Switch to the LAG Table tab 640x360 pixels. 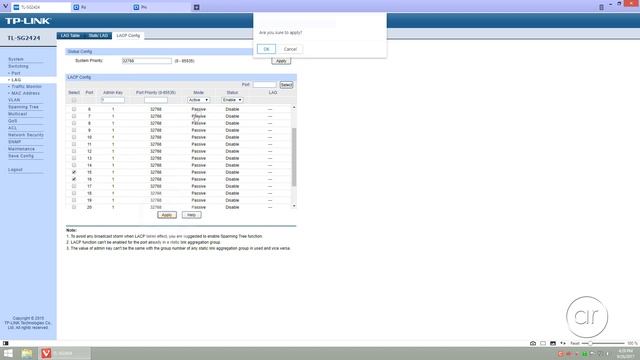click(70, 36)
